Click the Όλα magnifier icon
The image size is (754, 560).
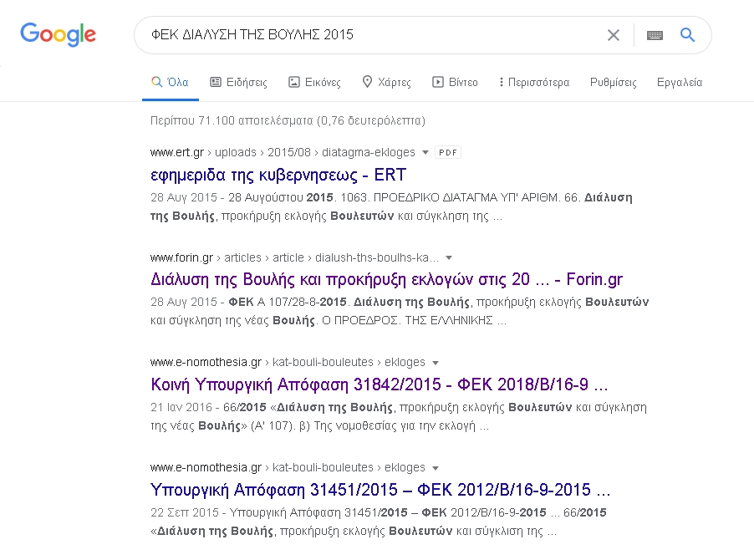click(x=157, y=82)
